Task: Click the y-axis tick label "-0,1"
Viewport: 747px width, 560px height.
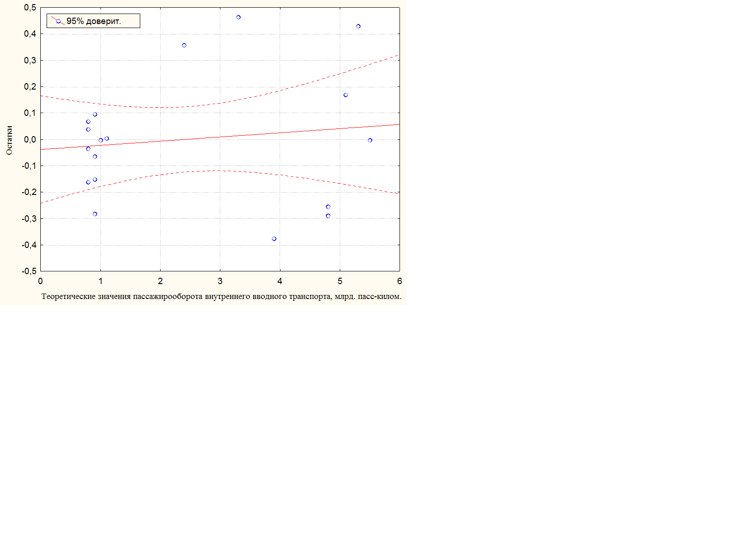Action: pos(29,166)
